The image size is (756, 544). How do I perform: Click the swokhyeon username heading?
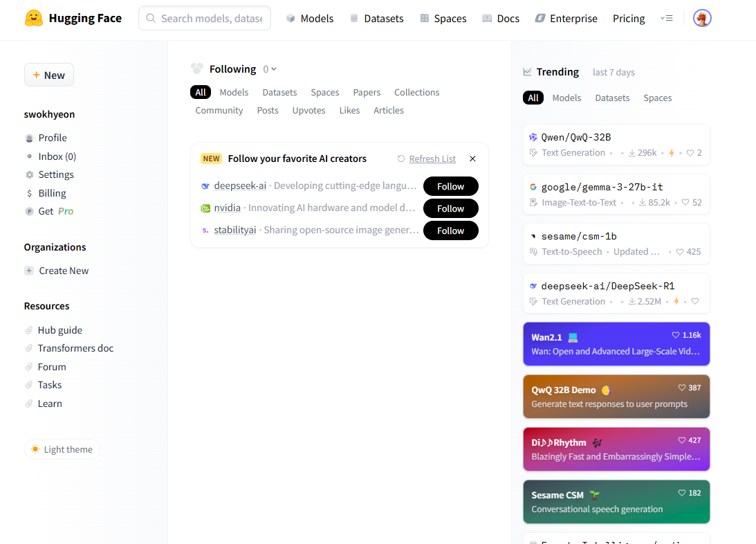(x=49, y=114)
